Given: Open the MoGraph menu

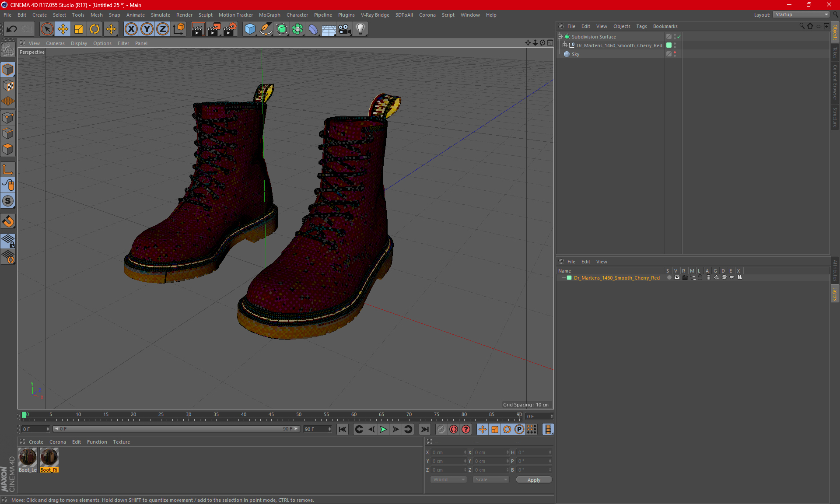Looking at the screenshot, I should tap(269, 15).
